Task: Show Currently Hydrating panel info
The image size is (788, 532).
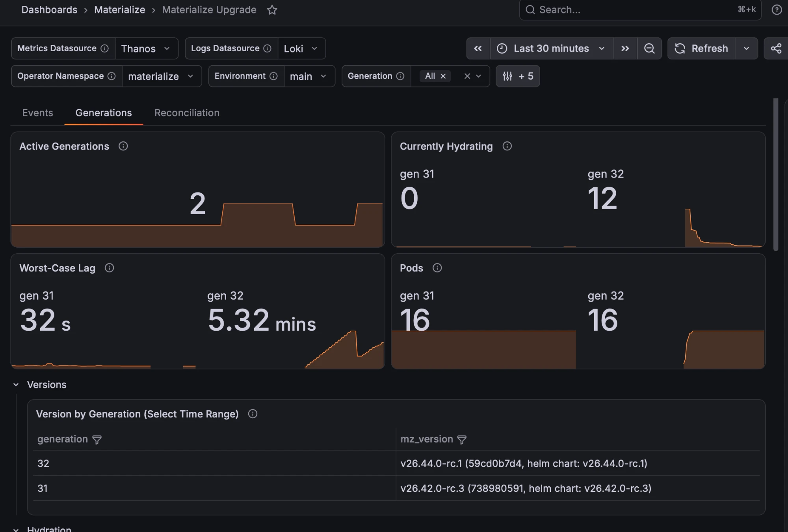Action: pos(507,146)
